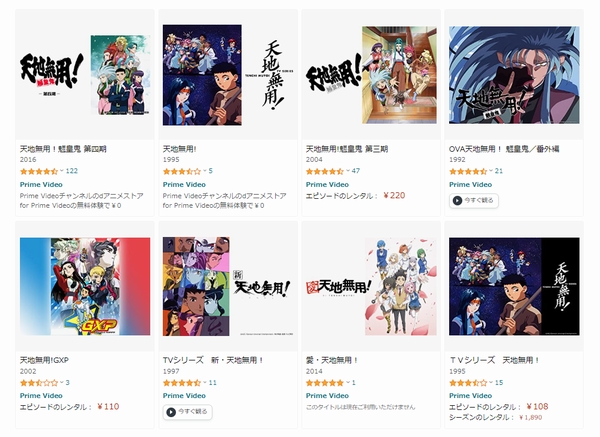The height and width of the screenshot is (437, 600).
Task: Click ¥220 episode rental price
Action: [394, 196]
